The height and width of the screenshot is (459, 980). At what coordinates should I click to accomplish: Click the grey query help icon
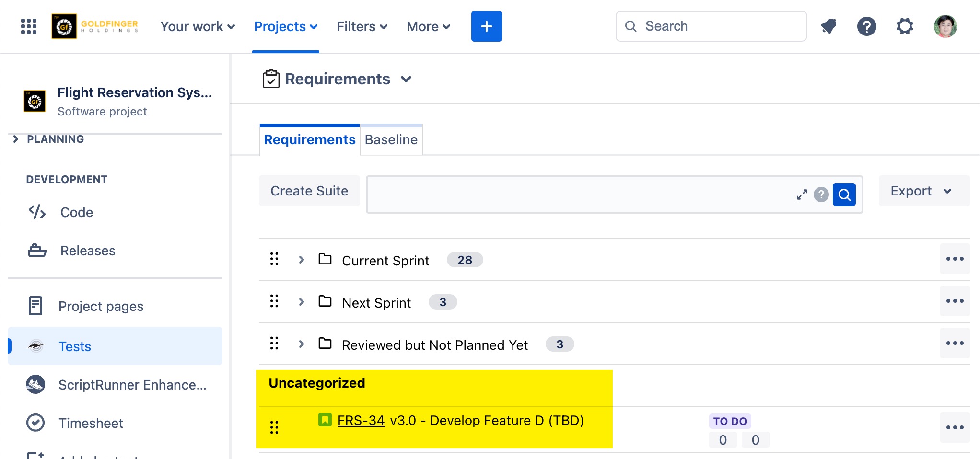coord(821,195)
